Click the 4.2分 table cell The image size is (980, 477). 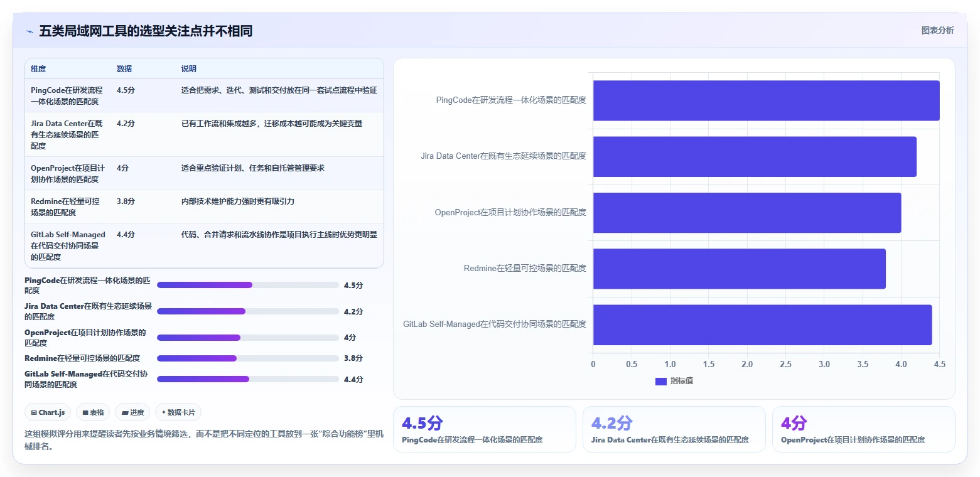[x=126, y=124]
